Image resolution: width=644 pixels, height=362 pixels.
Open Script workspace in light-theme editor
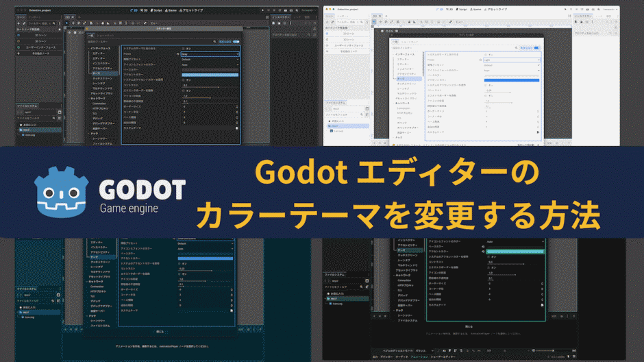[462, 10]
